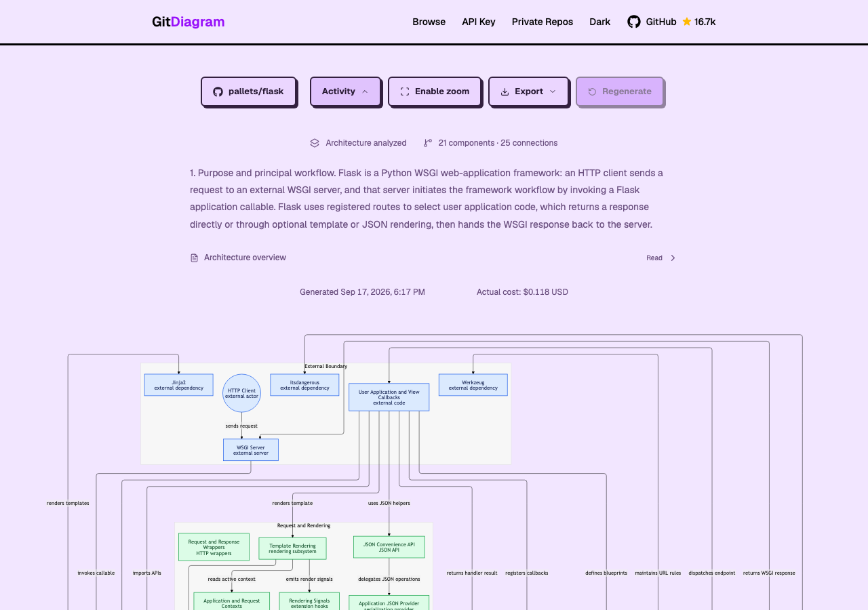868x610 pixels.
Task: Click the External Boundary group label
Action: pyautogui.click(x=325, y=366)
